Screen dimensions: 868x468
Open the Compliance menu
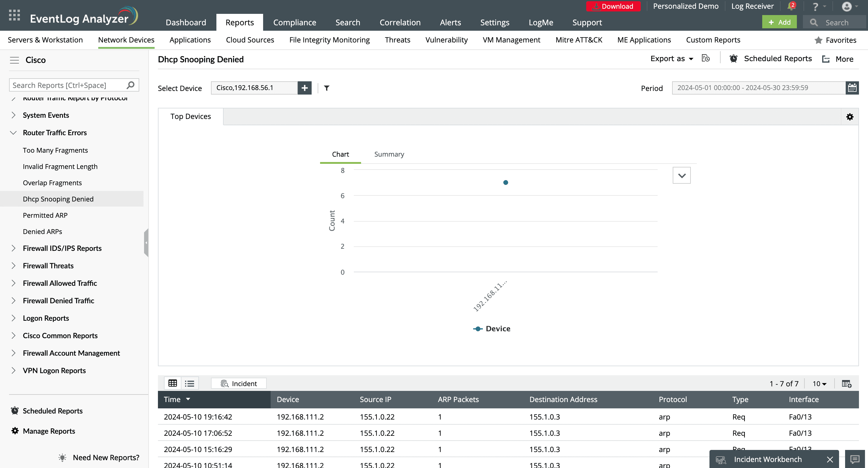[x=294, y=22]
